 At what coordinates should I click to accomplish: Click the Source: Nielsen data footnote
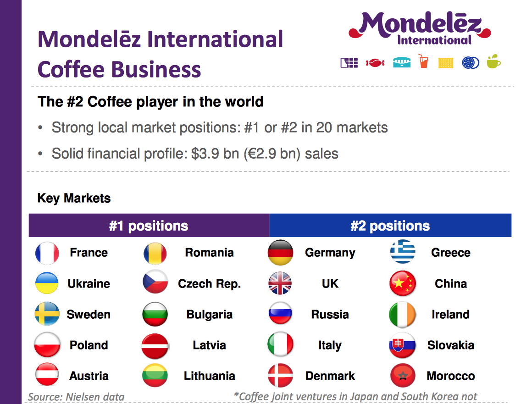[x=76, y=396]
